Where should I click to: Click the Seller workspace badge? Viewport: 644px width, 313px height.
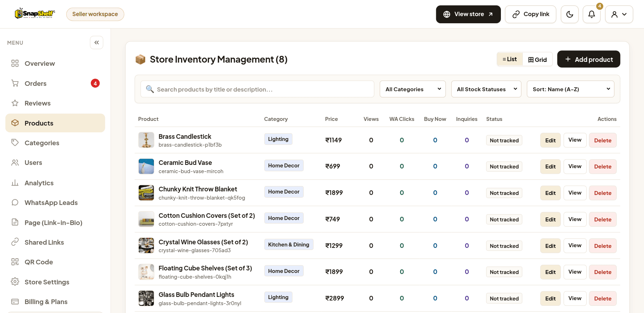click(95, 14)
